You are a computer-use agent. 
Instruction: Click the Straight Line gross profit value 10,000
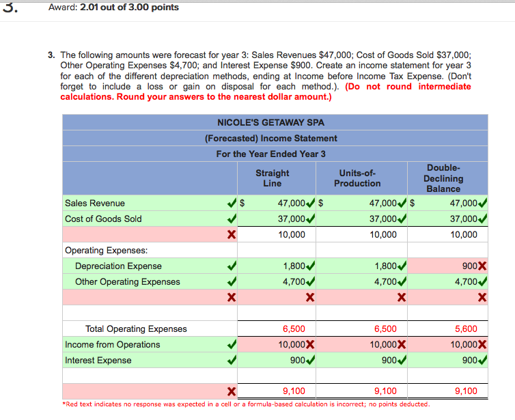click(292, 234)
